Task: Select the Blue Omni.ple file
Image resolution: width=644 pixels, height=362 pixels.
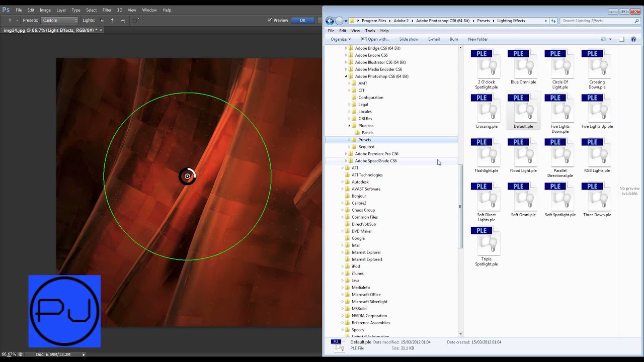Action: coord(523,67)
